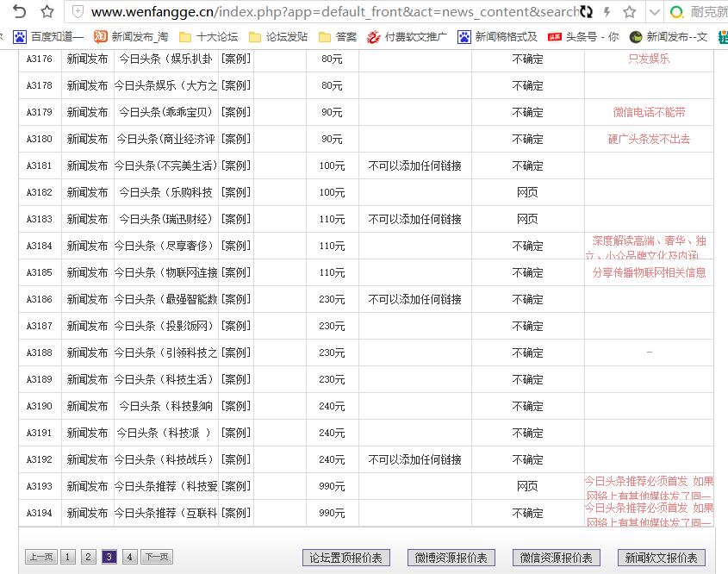Open the 百度知道 bookmark
The height and width of the screenshot is (574, 728).
(x=48, y=37)
